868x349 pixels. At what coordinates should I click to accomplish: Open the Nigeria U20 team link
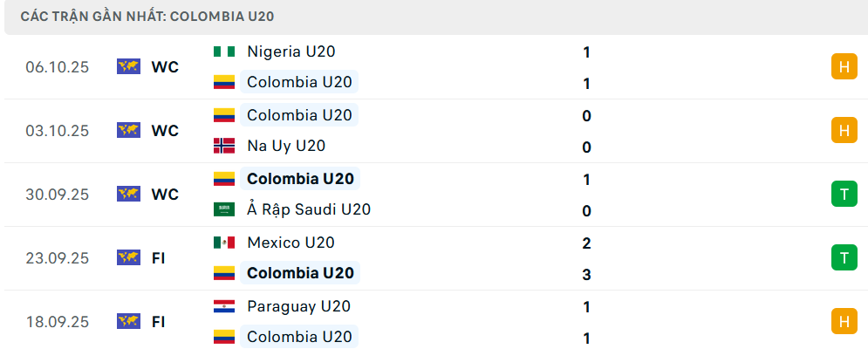290,51
